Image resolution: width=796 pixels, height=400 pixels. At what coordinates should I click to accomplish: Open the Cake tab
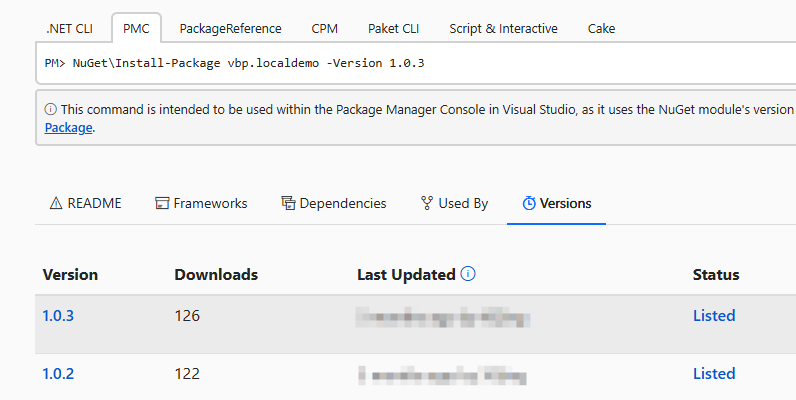coord(601,28)
